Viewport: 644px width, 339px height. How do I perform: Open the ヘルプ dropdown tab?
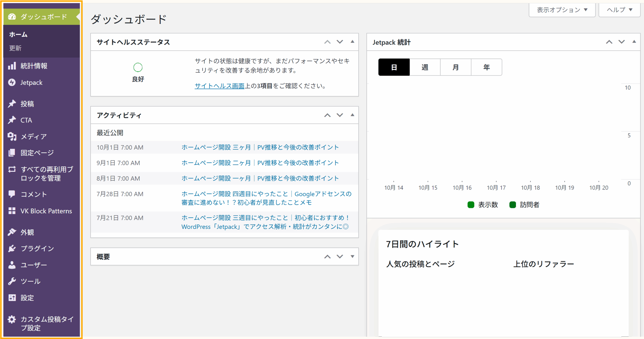[x=619, y=10]
